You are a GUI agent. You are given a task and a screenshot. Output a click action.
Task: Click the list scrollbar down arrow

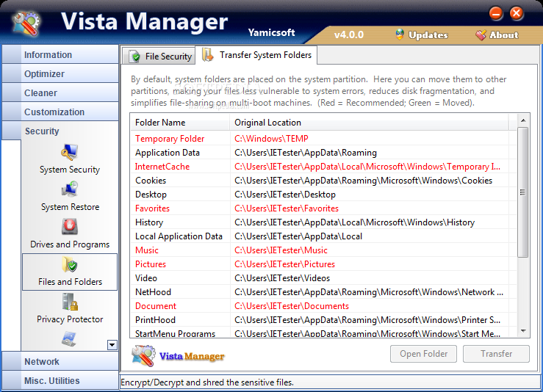(523, 331)
